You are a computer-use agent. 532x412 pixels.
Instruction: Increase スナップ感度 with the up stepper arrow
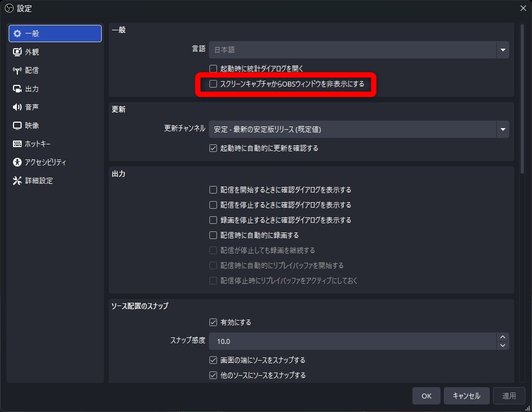pyautogui.click(x=502, y=337)
